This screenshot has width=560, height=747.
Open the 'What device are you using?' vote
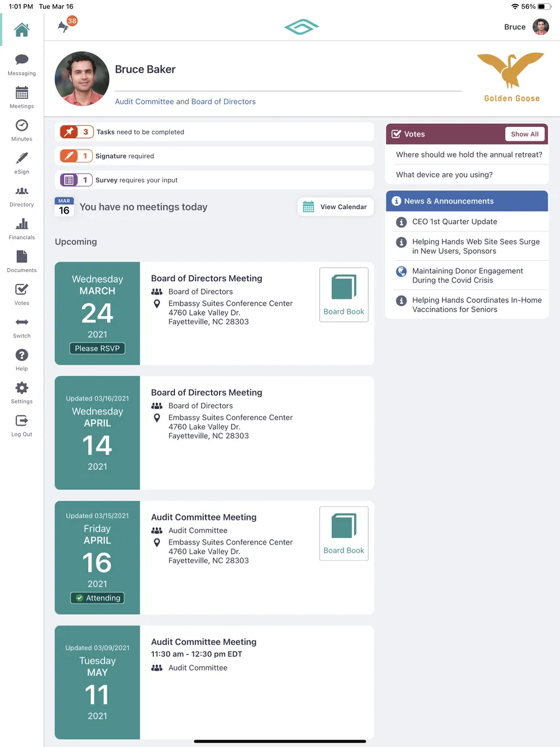pyautogui.click(x=444, y=175)
